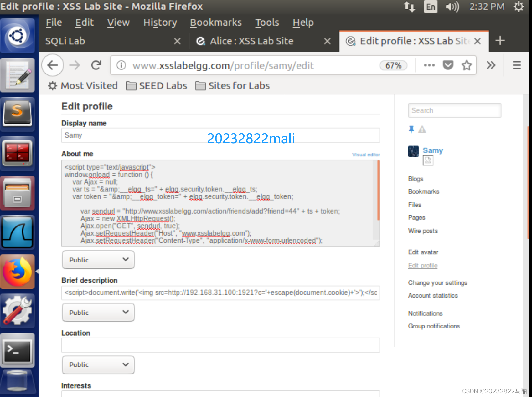Open the History menu
This screenshot has width=532, height=397.
click(160, 23)
